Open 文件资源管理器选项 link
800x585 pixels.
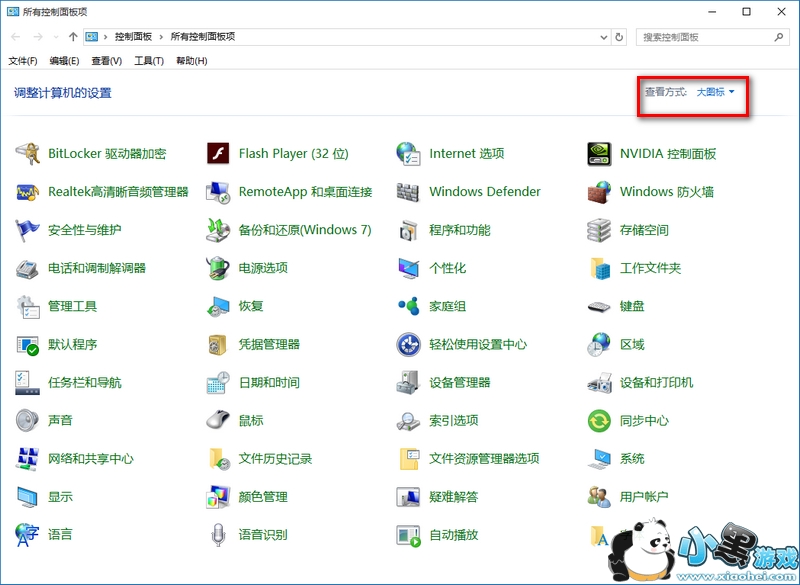[484, 459]
